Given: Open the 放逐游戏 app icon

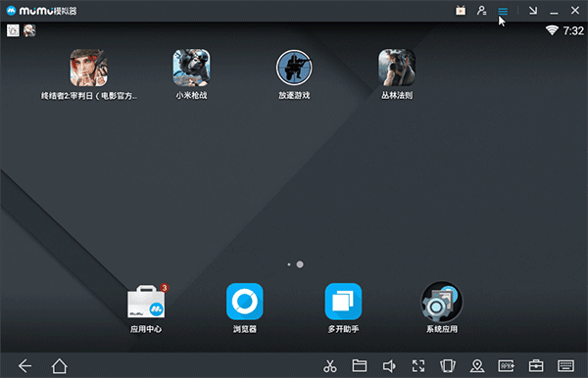Looking at the screenshot, I should [294, 68].
